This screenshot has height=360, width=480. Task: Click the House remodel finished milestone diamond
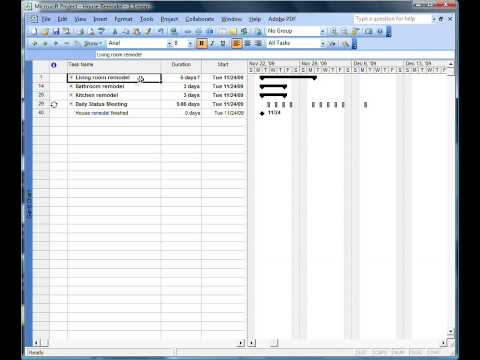(x=262, y=113)
